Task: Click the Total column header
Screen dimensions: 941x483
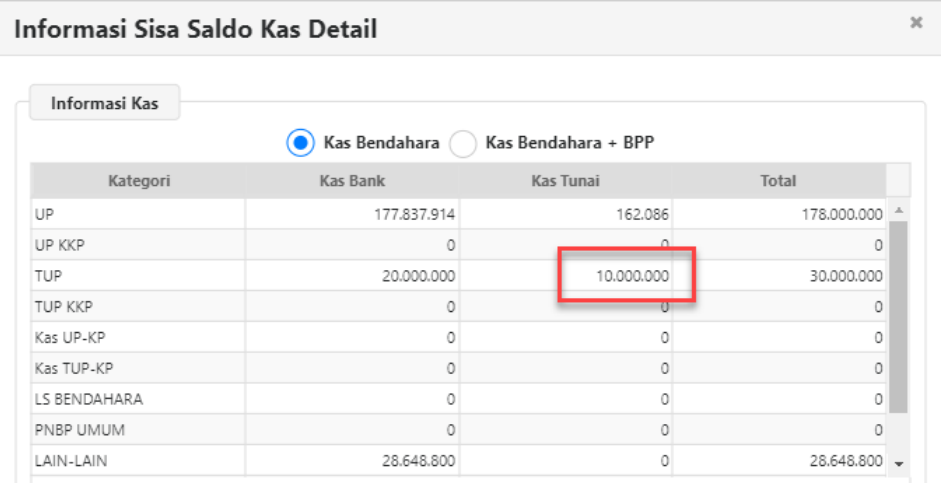Action: pyautogui.click(x=778, y=181)
